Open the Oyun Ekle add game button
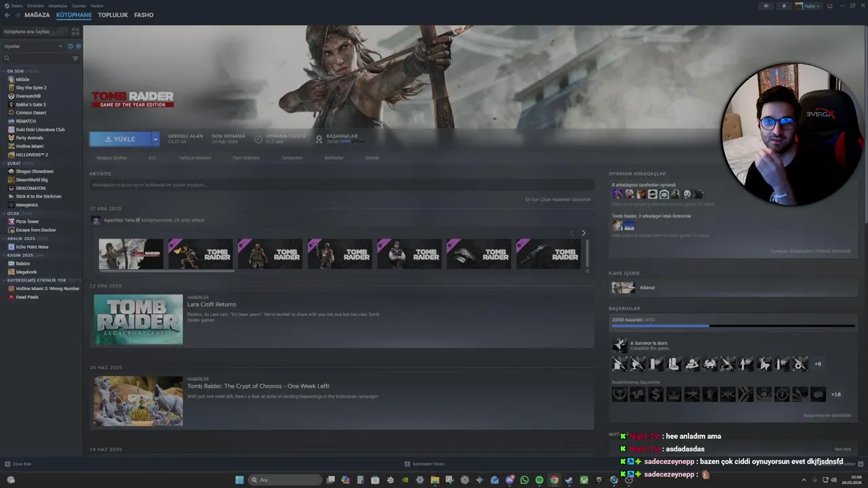Image resolution: width=868 pixels, height=488 pixels. pos(18,464)
